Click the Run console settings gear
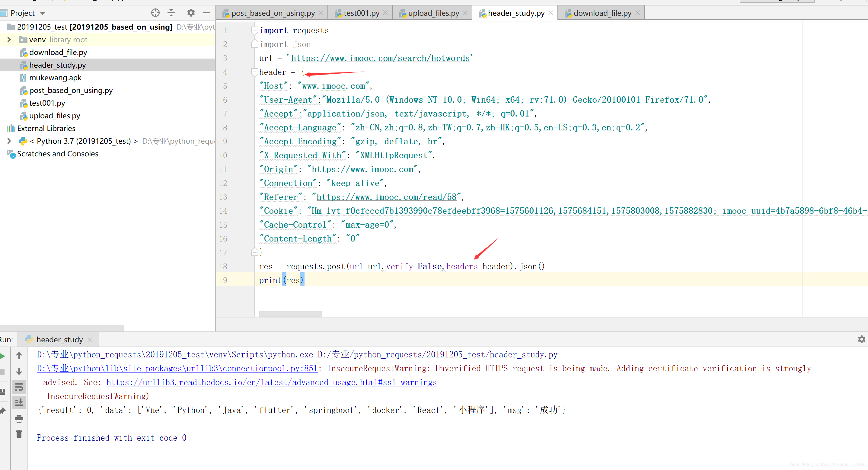868x470 pixels. 861,339
